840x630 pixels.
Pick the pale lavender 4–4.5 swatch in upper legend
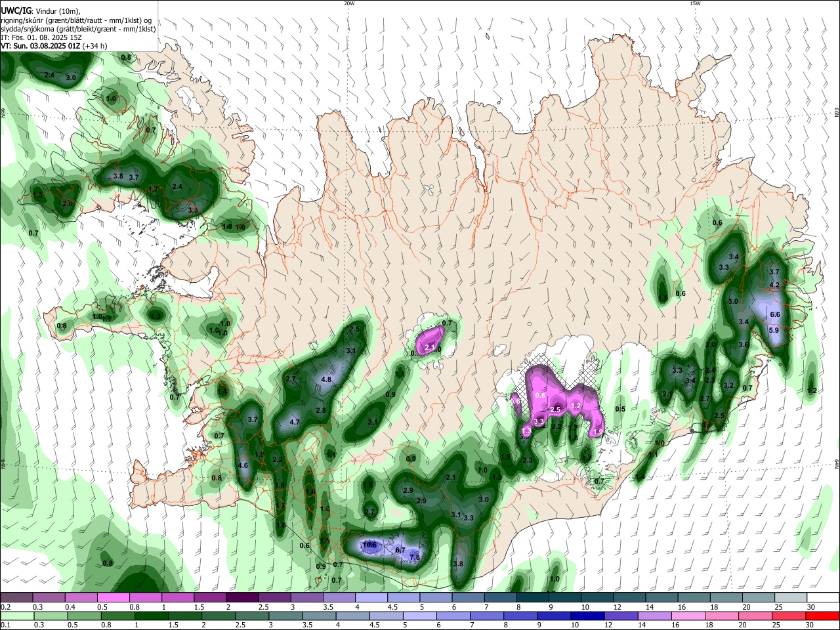point(371,598)
